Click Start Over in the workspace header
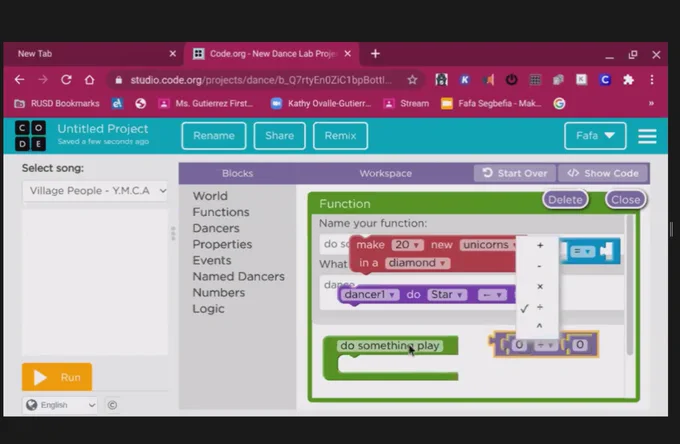The width and height of the screenshot is (680, 444). 515,173
